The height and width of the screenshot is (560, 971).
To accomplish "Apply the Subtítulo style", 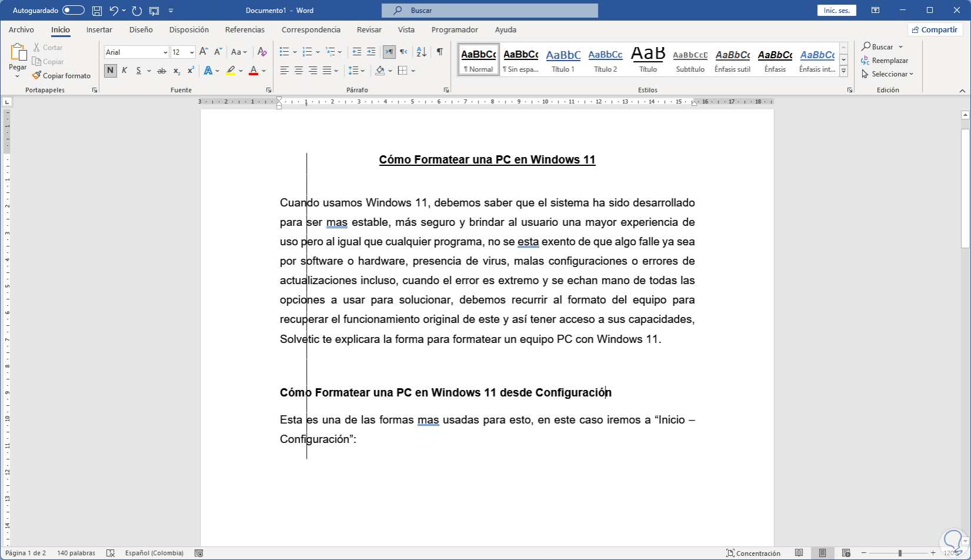I will pos(690,60).
